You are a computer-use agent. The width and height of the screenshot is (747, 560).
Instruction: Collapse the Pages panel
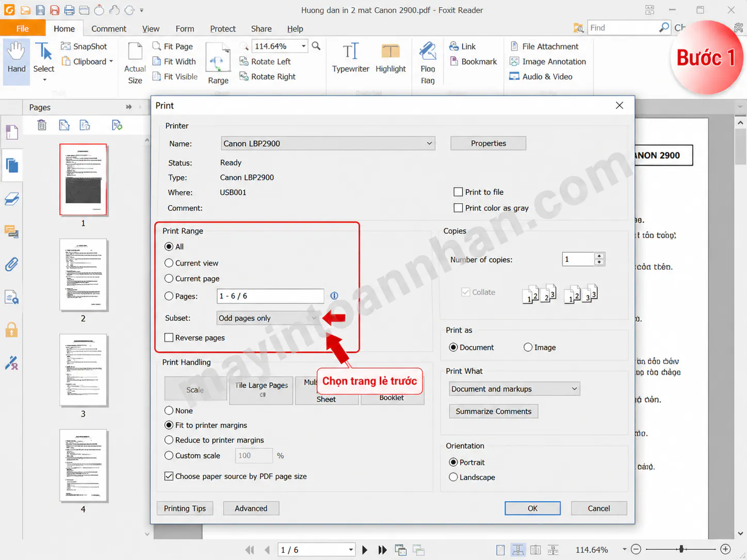129,107
